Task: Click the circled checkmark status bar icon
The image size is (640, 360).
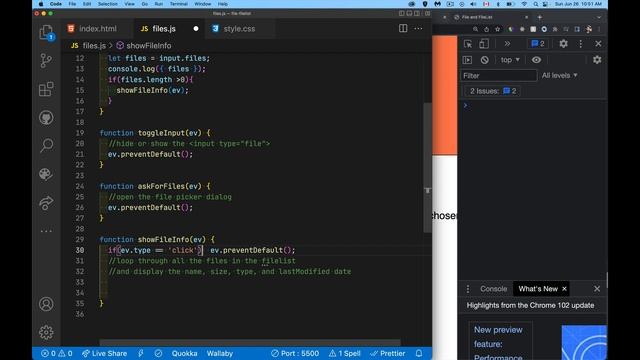Action: 158,353
